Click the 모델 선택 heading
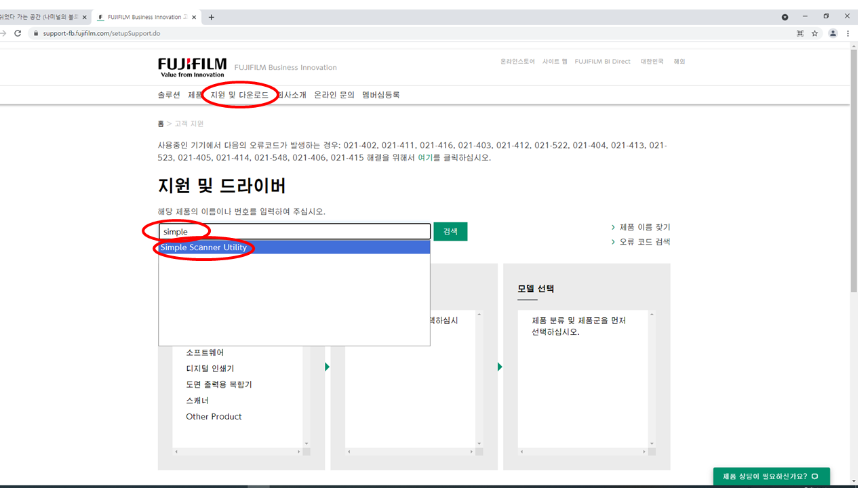The image size is (868, 488). [536, 288]
